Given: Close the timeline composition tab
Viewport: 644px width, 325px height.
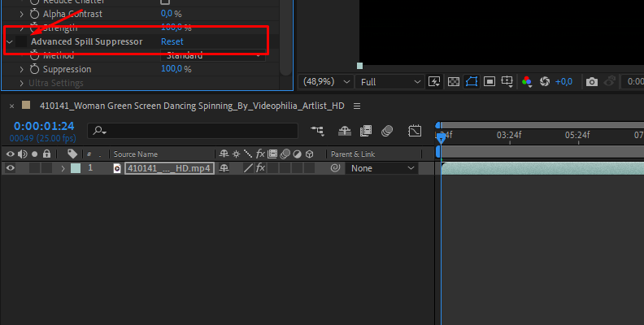Looking at the screenshot, I should click(x=11, y=106).
